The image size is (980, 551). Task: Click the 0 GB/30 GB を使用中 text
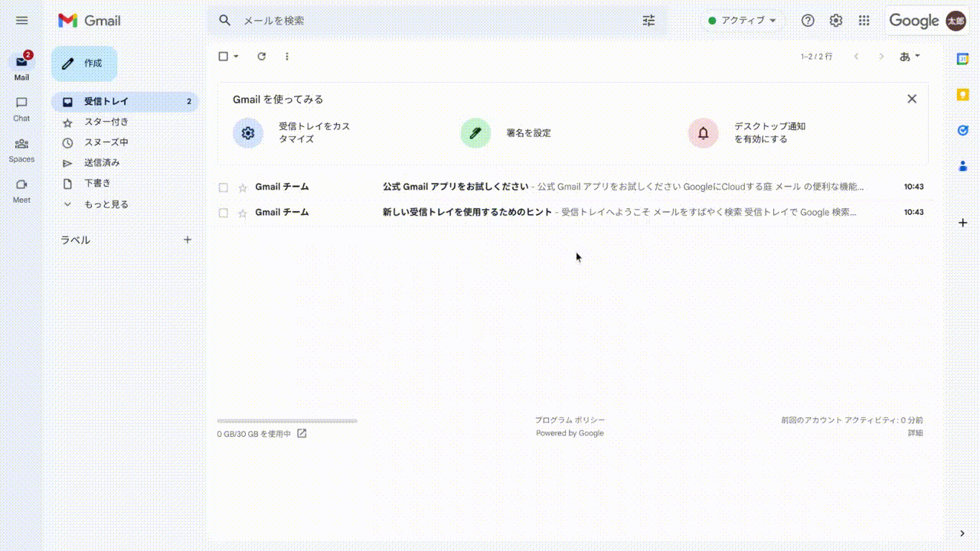[254, 434]
